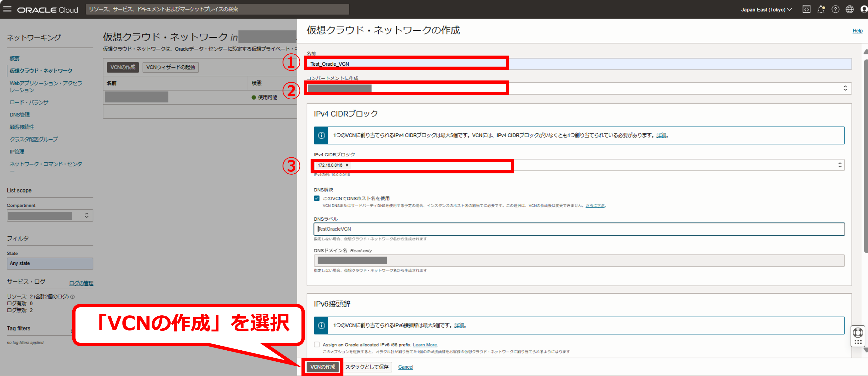Viewport: 868px width, 376px height.
Task: Open the Cloud Shell developer tools icon
Action: point(806,9)
